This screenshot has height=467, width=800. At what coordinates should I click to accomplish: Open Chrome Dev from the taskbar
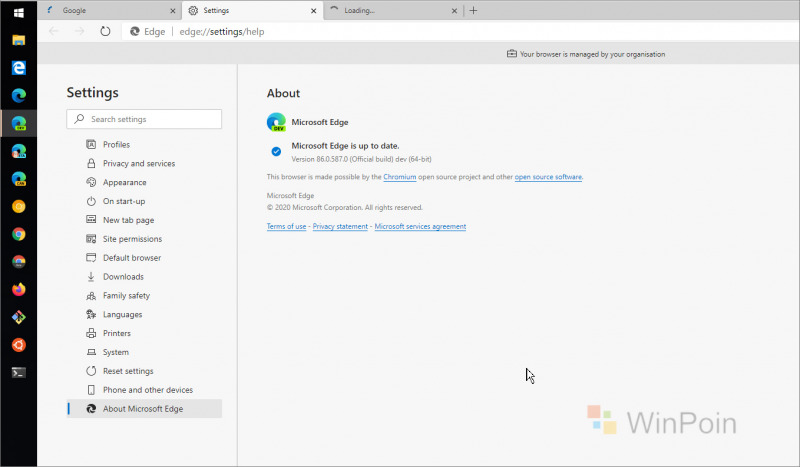tap(19, 262)
